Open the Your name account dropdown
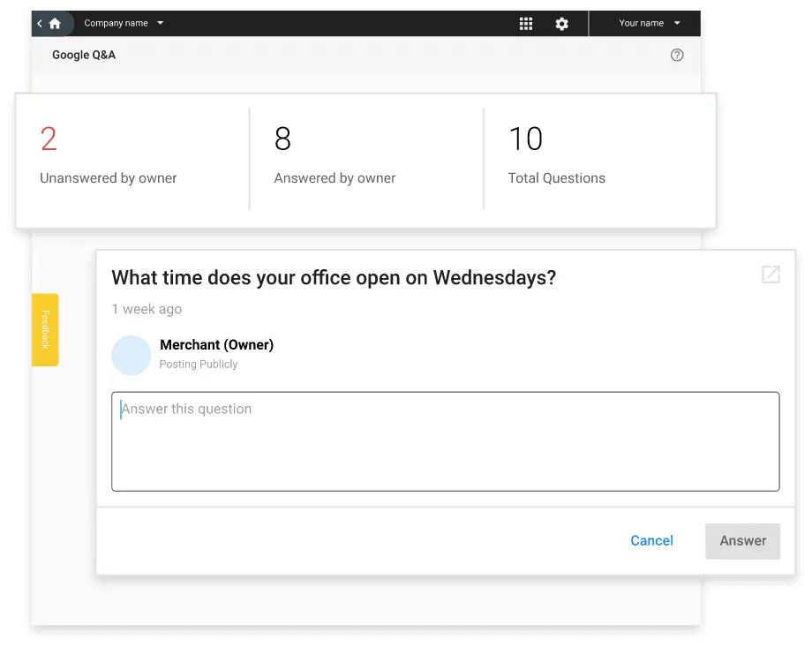This screenshot has height=647, width=812. [x=650, y=23]
